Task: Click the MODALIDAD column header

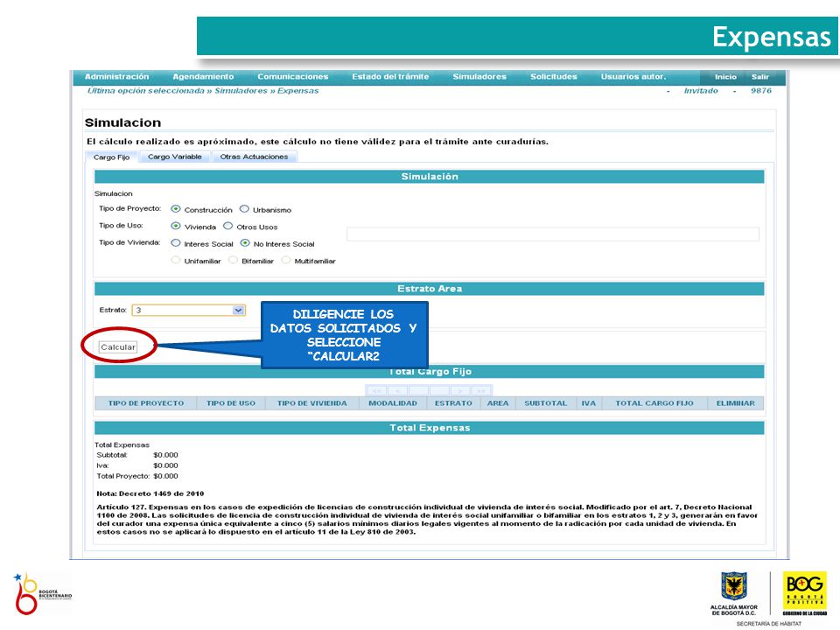Action: (393, 403)
